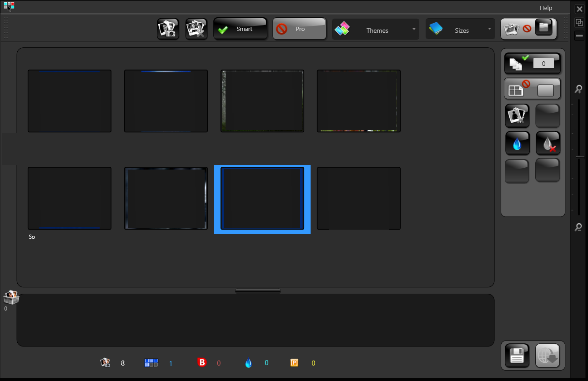The width and height of the screenshot is (588, 381).
Task: Click the save floppy disk icon
Action: click(517, 356)
